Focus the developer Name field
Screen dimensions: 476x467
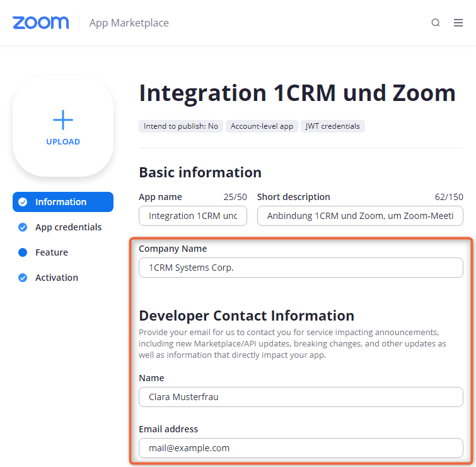pyautogui.click(x=301, y=397)
